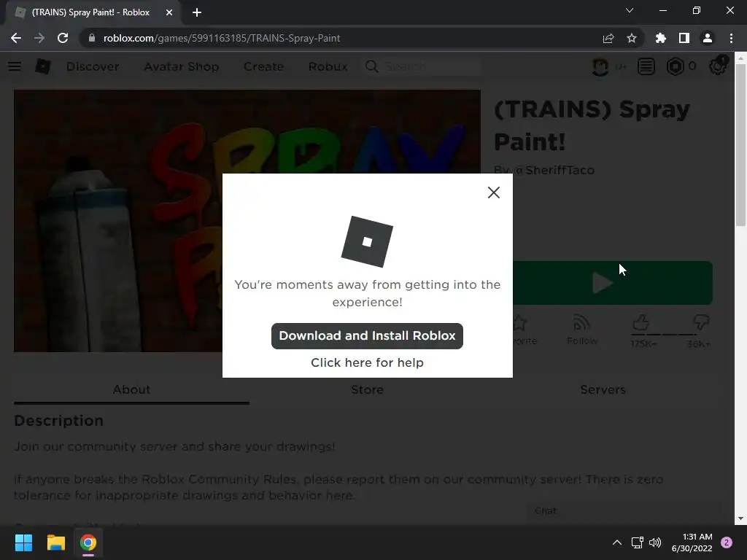Image resolution: width=747 pixels, height=560 pixels.
Task: Switch to the Servers tab
Action: pos(603,390)
